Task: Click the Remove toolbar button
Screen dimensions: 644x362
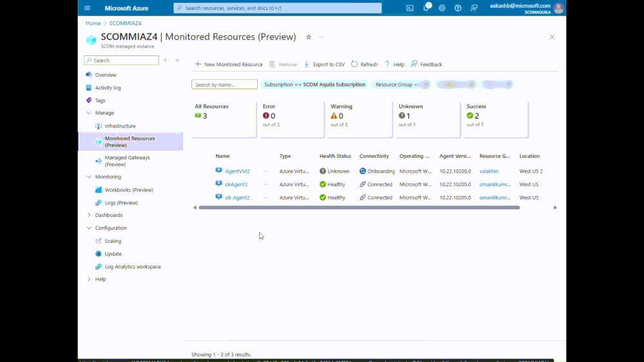Action: (283, 64)
